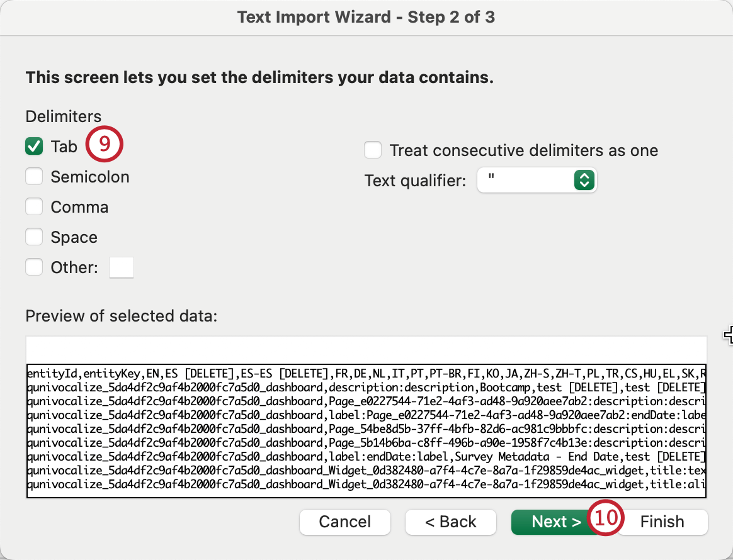The width and height of the screenshot is (733, 560).
Task: Click the dialog title Text Import Wizard
Action: tap(366, 17)
